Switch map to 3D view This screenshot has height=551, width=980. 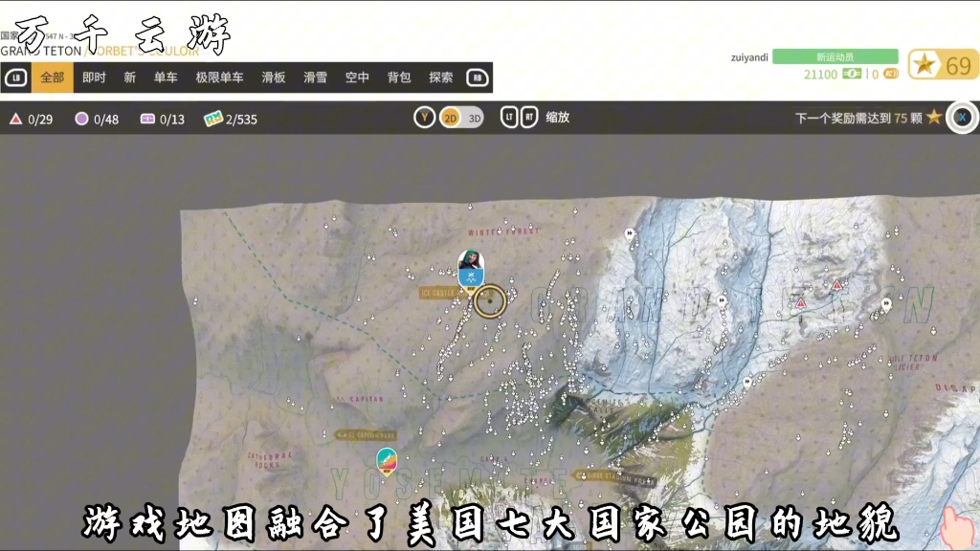[x=475, y=118]
